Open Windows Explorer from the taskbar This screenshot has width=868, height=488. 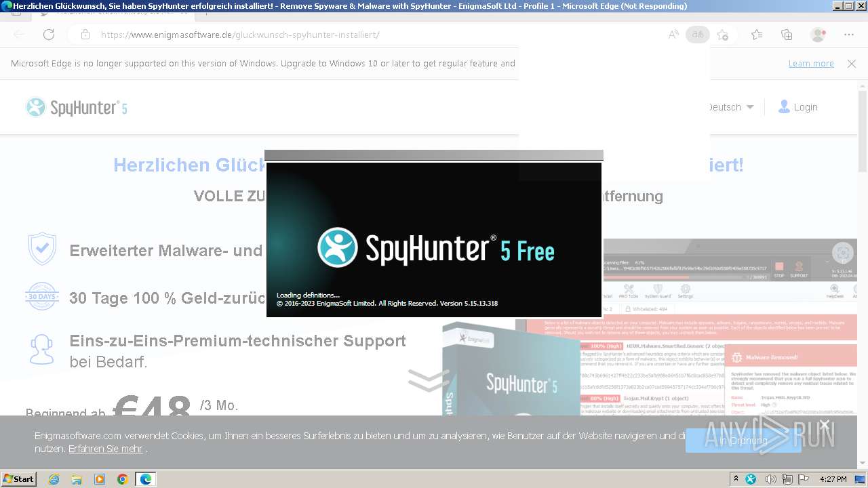[x=77, y=479]
